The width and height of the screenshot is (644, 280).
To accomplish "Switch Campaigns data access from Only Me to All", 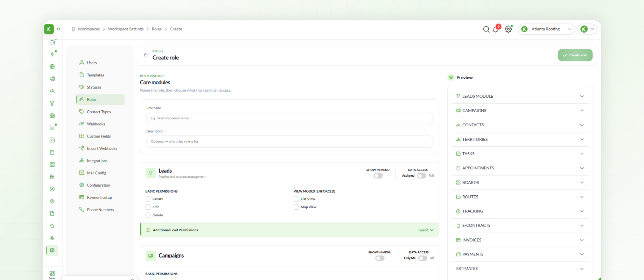I will tap(423, 258).
